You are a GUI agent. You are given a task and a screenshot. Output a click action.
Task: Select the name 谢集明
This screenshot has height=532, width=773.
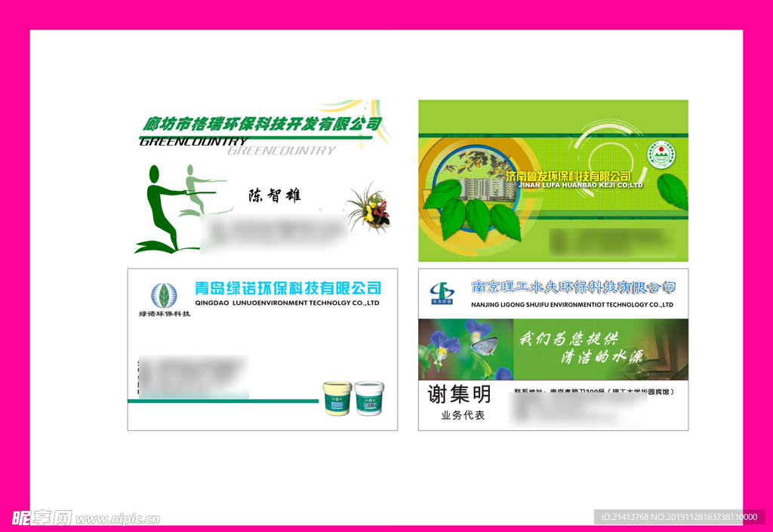[459, 394]
